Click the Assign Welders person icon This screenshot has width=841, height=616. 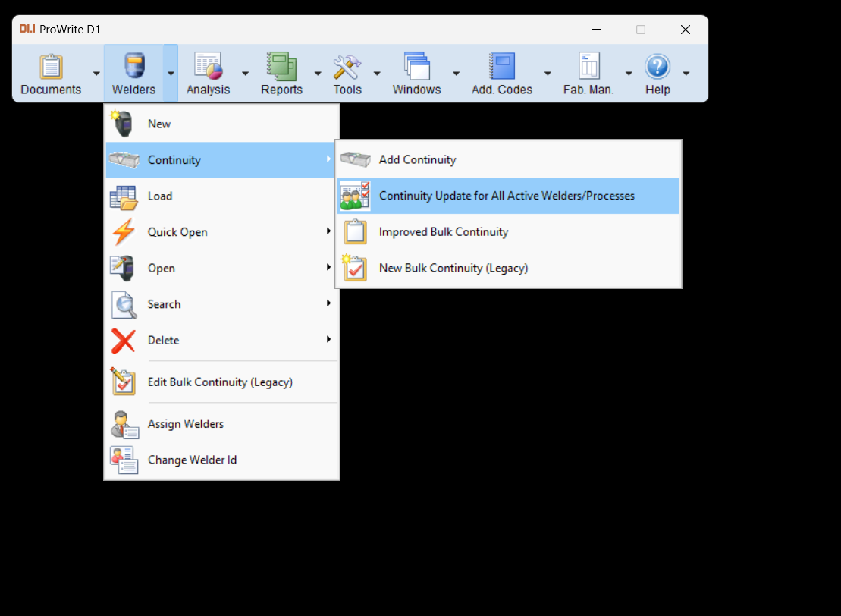(x=124, y=424)
